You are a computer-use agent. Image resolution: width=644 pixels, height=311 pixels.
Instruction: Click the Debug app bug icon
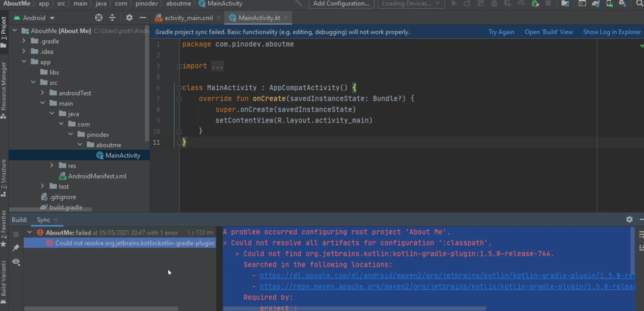tap(494, 3)
